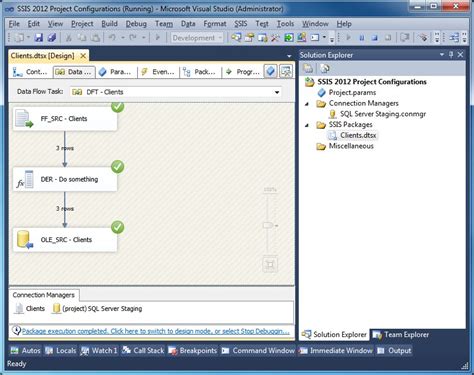Image resolution: width=474 pixels, height=375 pixels.
Task: Open the Data Flow Task dropdown showing DFT - Clients
Action: (176, 92)
